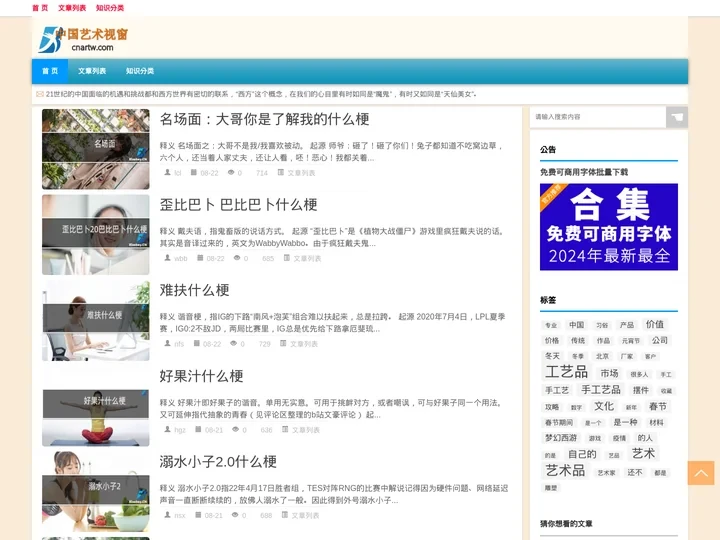This screenshot has width=720, height=540.
Task: Click red 文章列表 link in top bar
Action: pyautogui.click(x=72, y=8)
